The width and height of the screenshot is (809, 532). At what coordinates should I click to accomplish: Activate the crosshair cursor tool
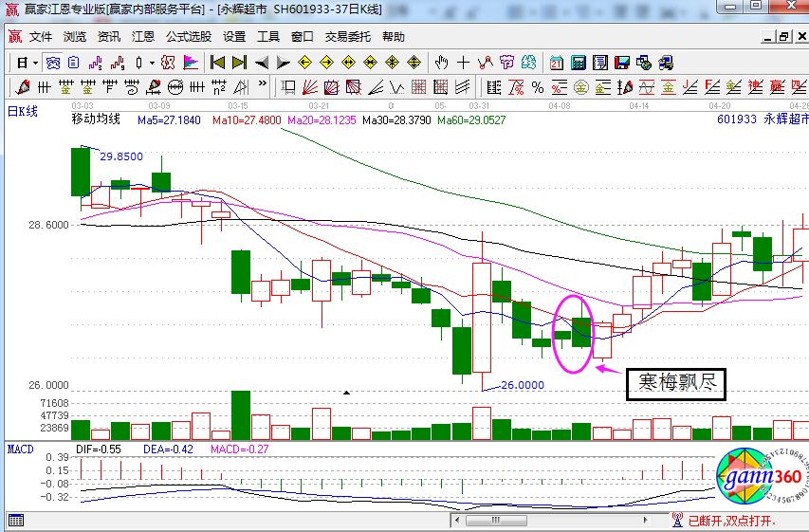pos(463,63)
